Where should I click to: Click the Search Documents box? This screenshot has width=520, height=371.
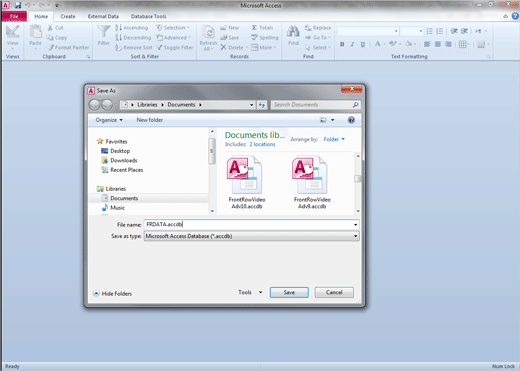tap(312, 105)
